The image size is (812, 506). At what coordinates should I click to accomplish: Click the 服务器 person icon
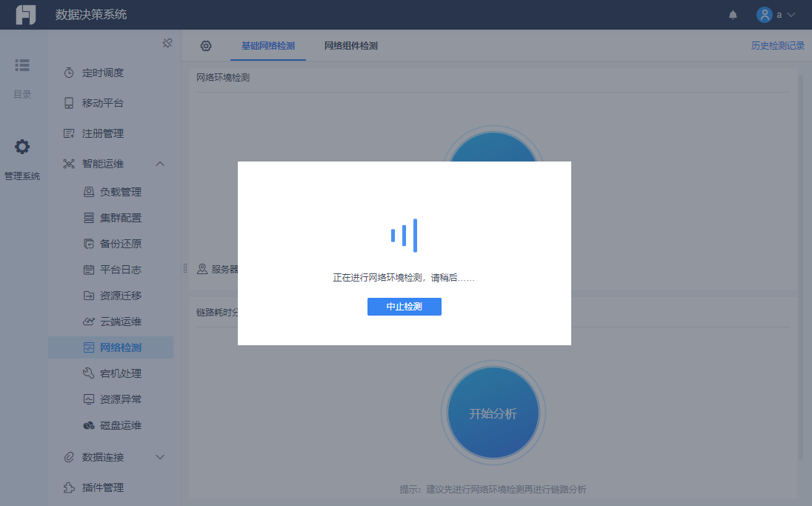202,270
